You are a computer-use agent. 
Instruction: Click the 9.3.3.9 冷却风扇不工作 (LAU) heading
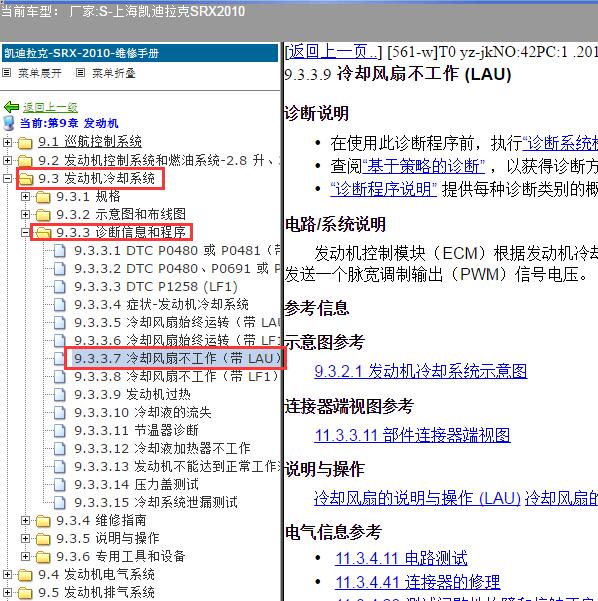tap(398, 74)
